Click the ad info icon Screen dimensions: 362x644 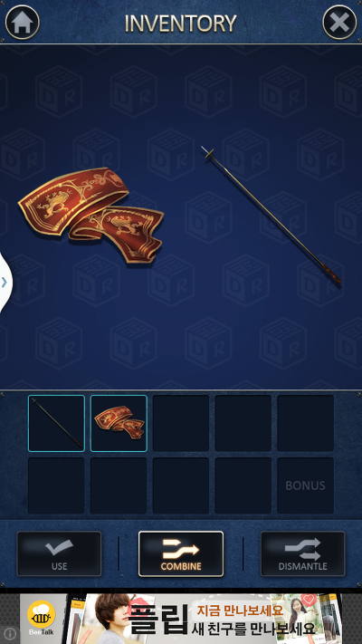(10, 634)
